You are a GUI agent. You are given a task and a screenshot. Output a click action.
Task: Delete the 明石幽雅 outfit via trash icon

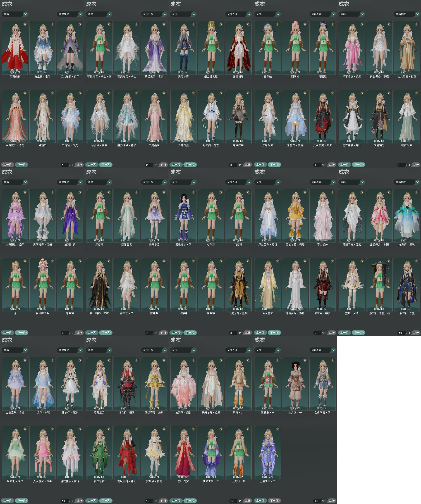pyautogui.click(x=25, y=24)
